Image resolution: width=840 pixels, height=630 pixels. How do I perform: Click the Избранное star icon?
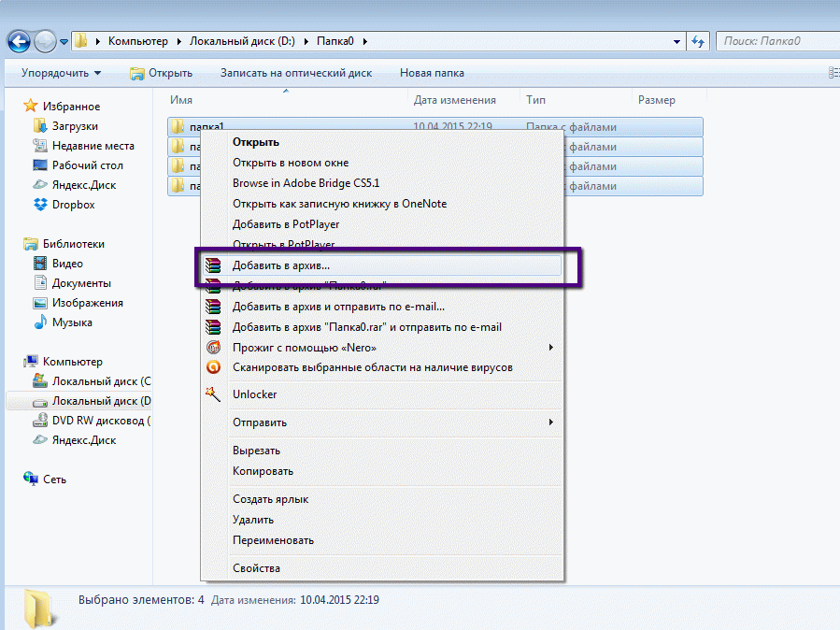[31, 106]
